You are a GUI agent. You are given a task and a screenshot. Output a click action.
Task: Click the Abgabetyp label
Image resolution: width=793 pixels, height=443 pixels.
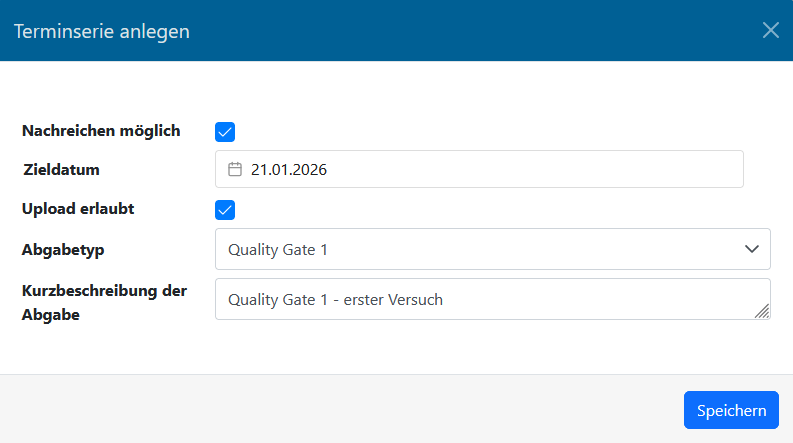pyautogui.click(x=64, y=249)
